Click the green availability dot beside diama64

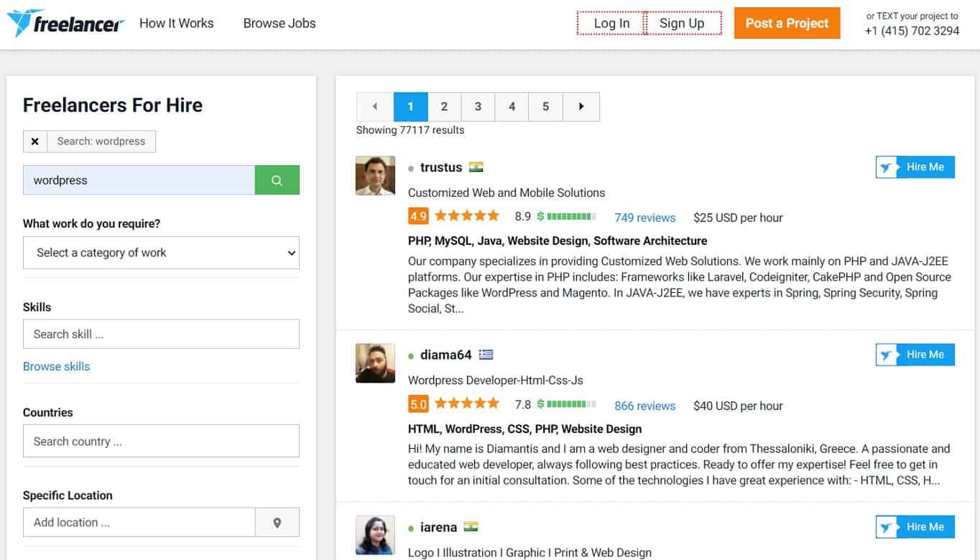[410, 355]
